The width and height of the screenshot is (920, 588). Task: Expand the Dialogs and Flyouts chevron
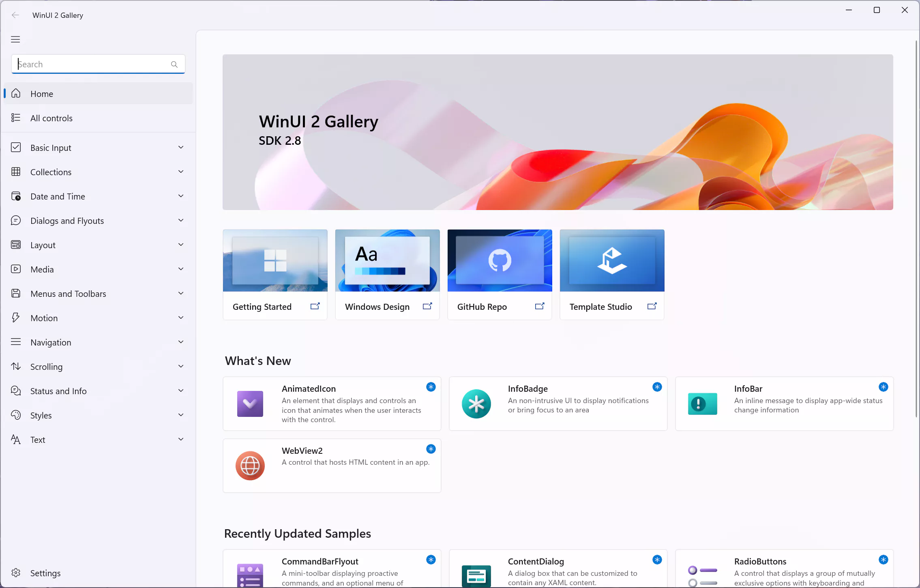point(181,221)
